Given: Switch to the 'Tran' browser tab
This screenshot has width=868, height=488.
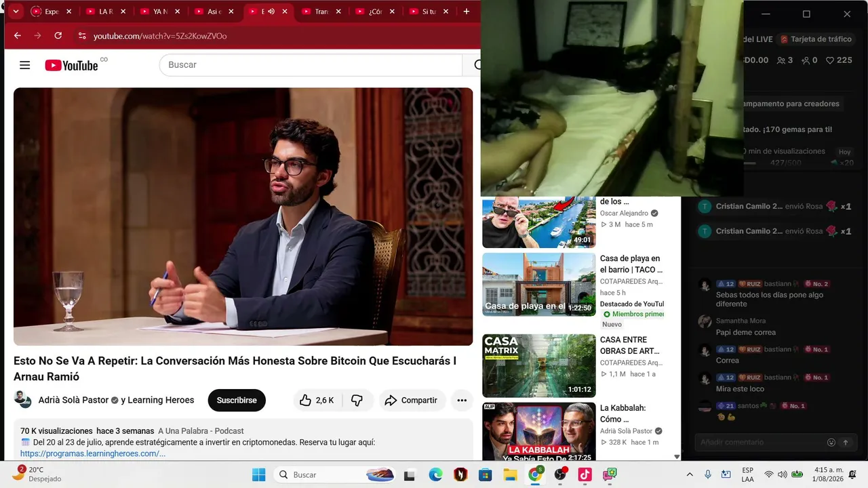Looking at the screenshot, I should click(321, 12).
